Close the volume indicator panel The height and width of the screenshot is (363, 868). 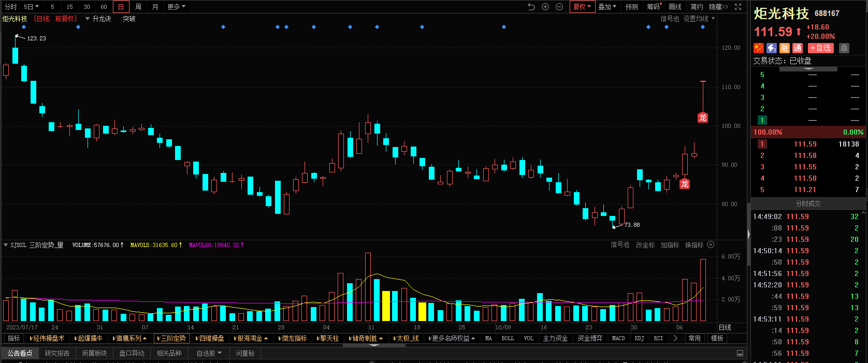coord(711,244)
